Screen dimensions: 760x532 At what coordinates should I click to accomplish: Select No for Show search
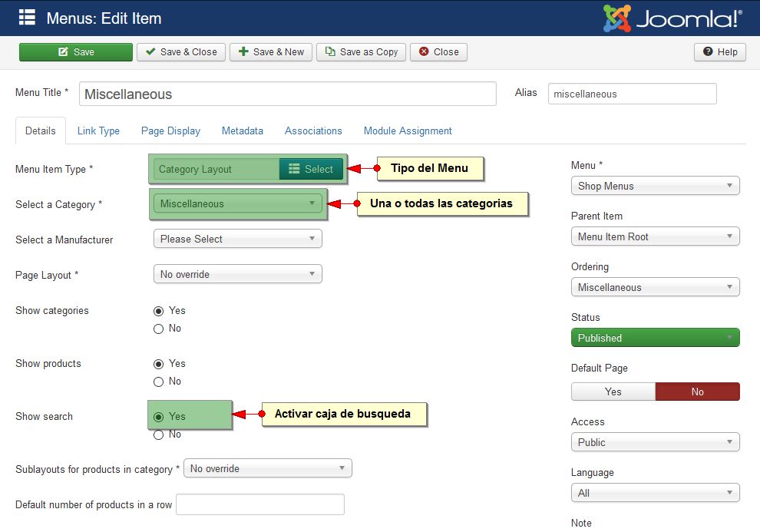tap(158, 435)
